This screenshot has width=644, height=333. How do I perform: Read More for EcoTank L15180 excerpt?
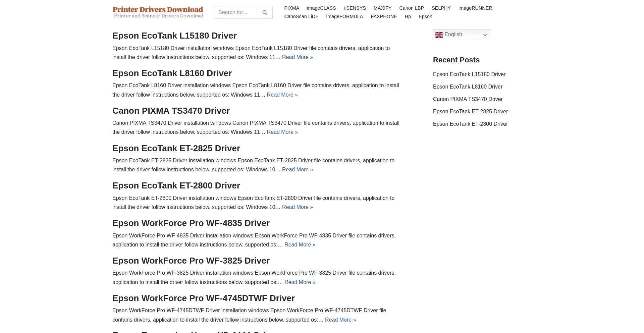(298, 57)
